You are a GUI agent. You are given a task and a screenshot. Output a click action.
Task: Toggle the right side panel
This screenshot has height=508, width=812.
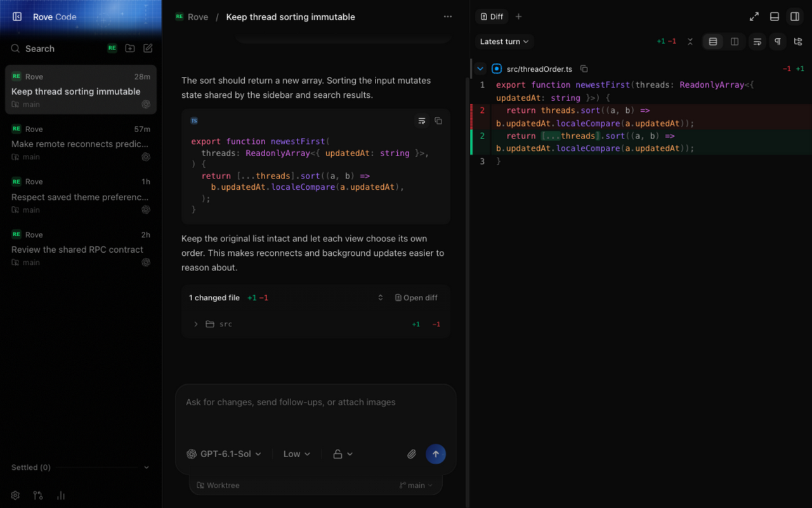coord(794,17)
